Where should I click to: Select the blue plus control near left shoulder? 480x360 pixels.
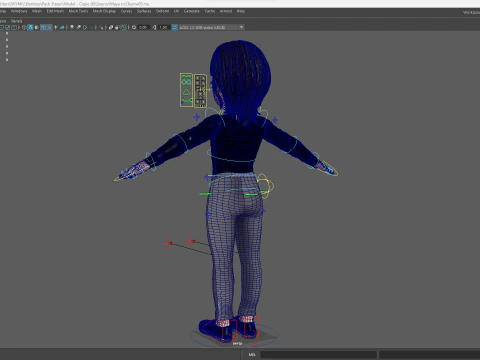(x=196, y=117)
